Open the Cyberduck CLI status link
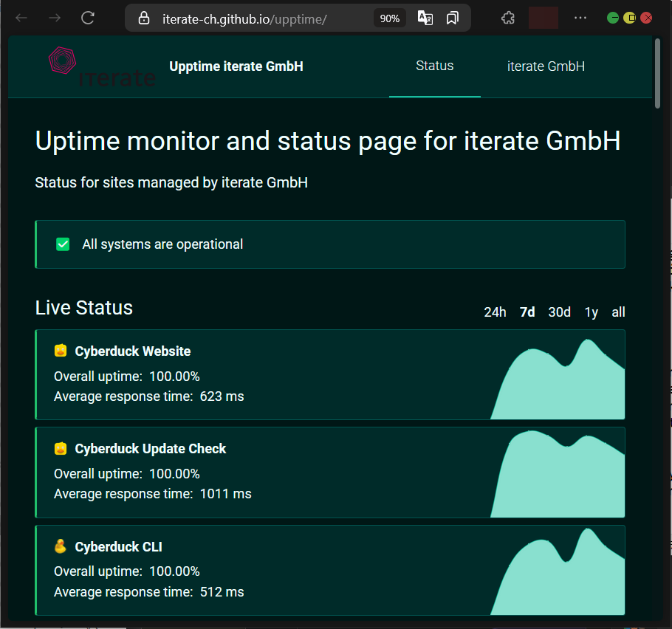 [x=119, y=547]
